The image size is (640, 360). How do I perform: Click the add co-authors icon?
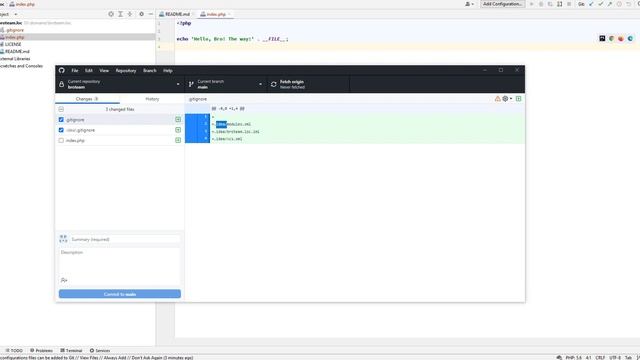(x=64, y=280)
